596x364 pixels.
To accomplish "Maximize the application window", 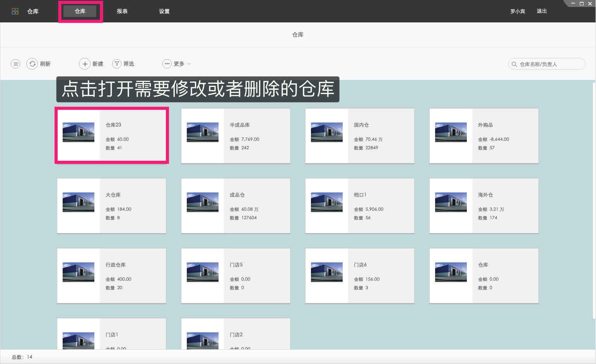I will (581, 3).
